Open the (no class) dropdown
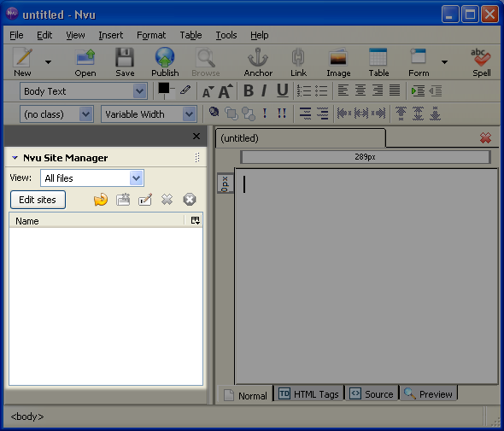This screenshot has width=504, height=431. click(56, 114)
